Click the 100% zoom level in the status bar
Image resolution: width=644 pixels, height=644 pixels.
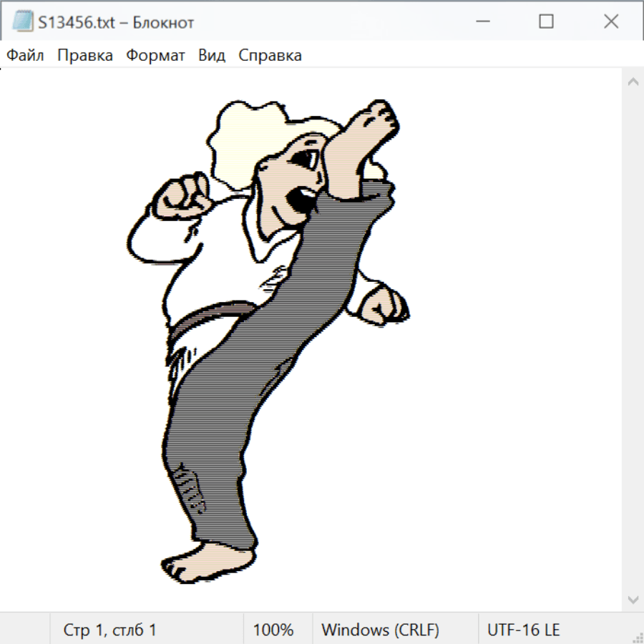273,630
